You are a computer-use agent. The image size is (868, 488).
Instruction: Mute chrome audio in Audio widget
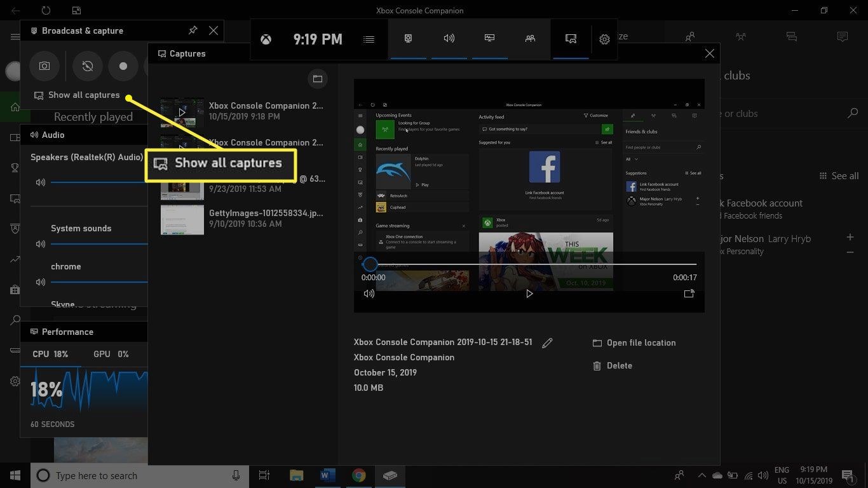click(41, 282)
